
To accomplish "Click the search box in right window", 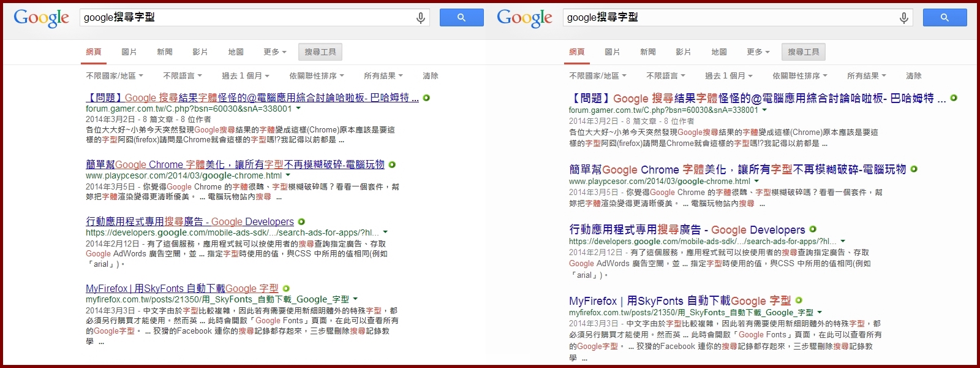I will pos(738,18).
